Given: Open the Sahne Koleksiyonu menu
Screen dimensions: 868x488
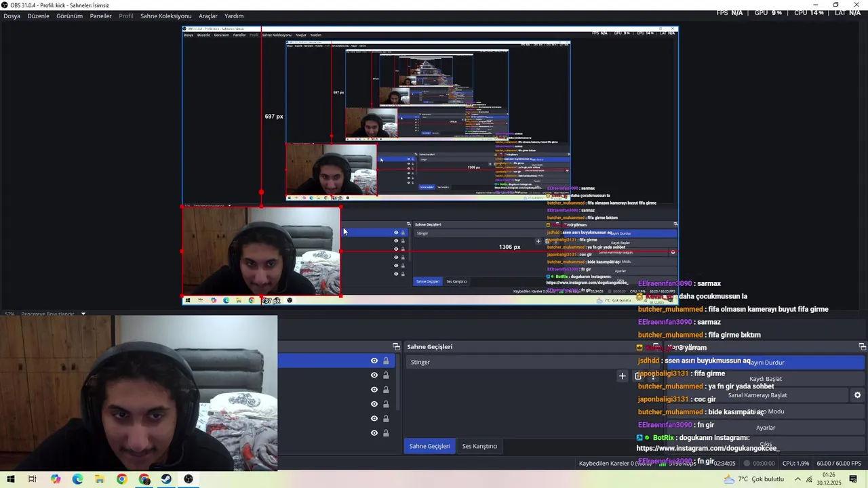Looking at the screenshot, I should coord(165,16).
